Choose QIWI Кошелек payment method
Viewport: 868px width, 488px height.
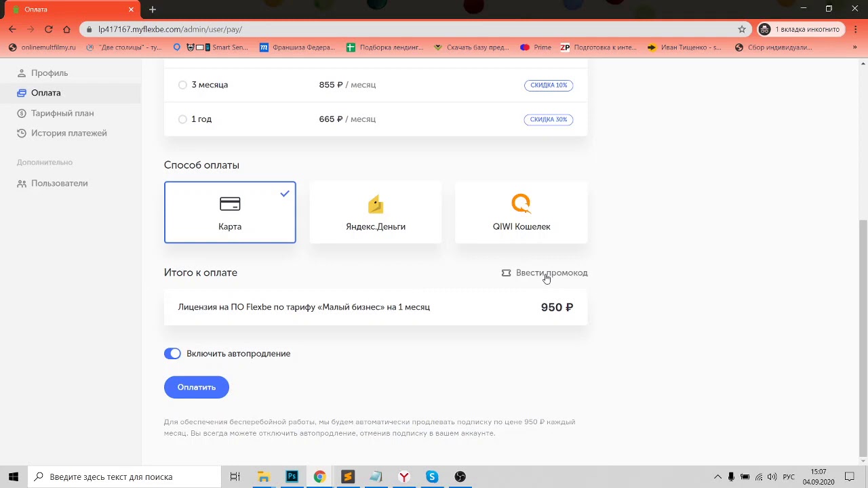pyautogui.click(x=521, y=212)
